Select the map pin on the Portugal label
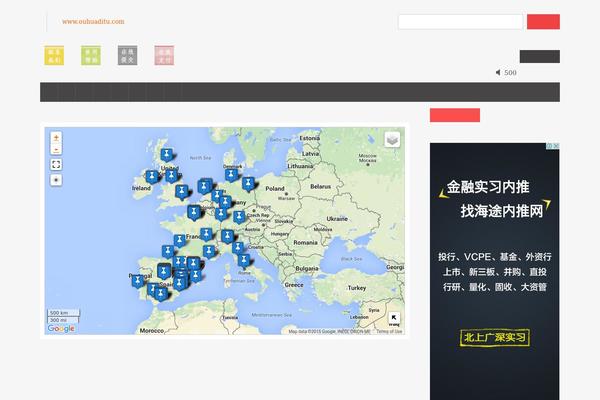Screen dimensions: 600x400 coord(138,281)
